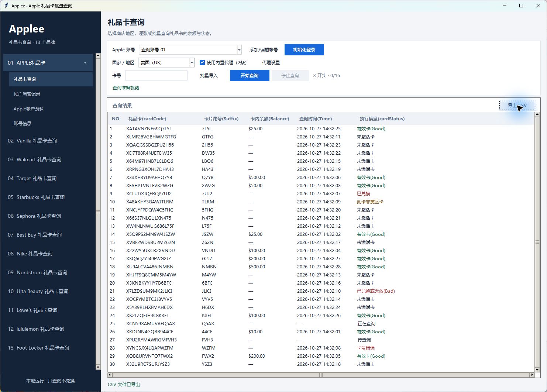Viewport: 547px width, 392px height.
Task: Click 批量导入 to import cards
Action: pos(209,76)
